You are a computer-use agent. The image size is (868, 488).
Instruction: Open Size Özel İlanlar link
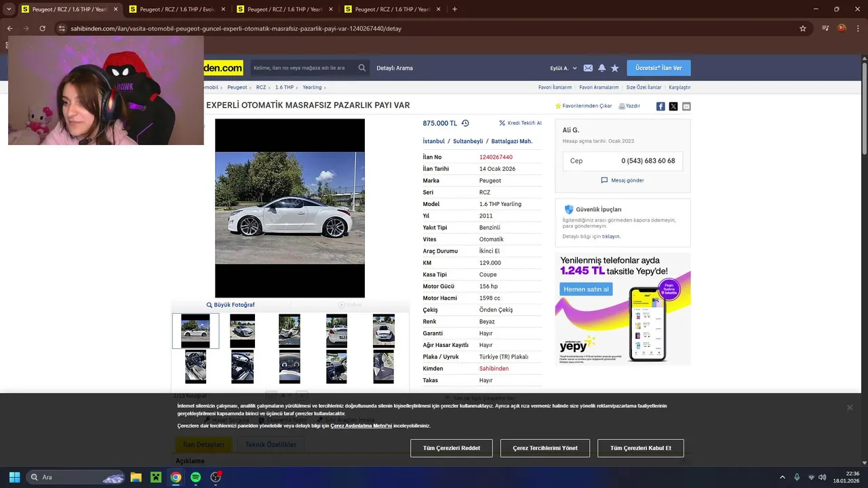(x=644, y=87)
